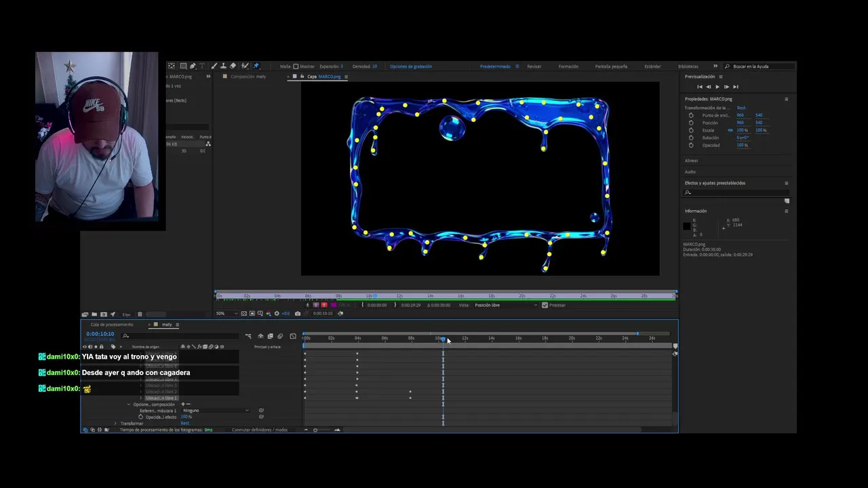Click the timeline layer search field
Image resolution: width=868 pixels, height=488 pixels.
coord(180,336)
